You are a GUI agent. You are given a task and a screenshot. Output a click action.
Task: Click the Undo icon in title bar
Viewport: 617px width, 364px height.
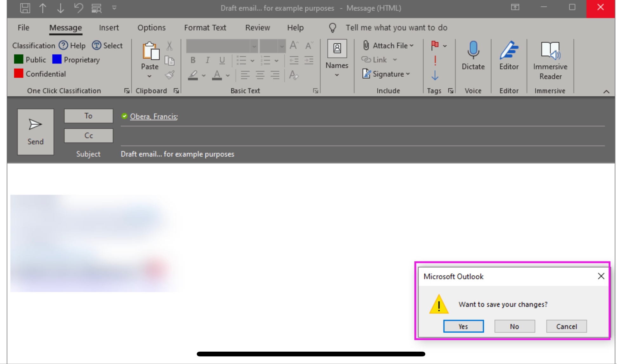point(78,8)
